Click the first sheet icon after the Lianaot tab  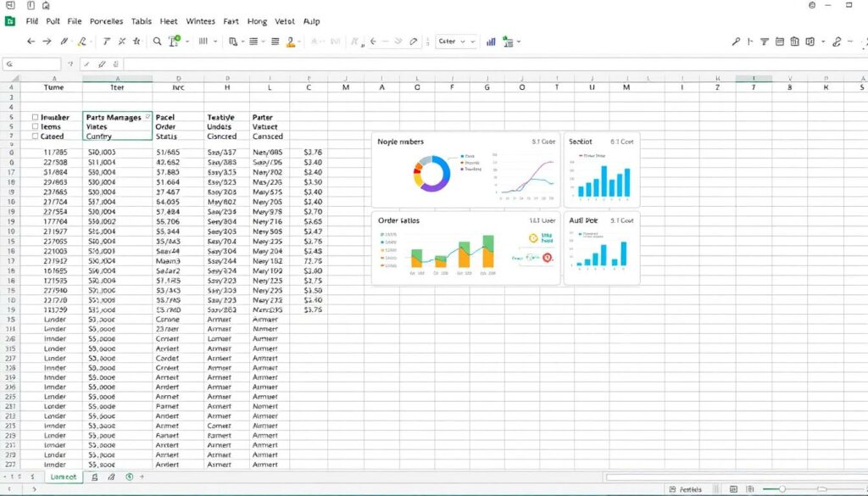pos(95,476)
